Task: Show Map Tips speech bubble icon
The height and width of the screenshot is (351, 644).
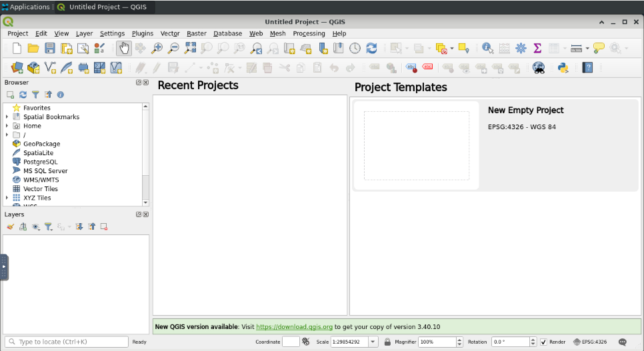Action: (599, 49)
